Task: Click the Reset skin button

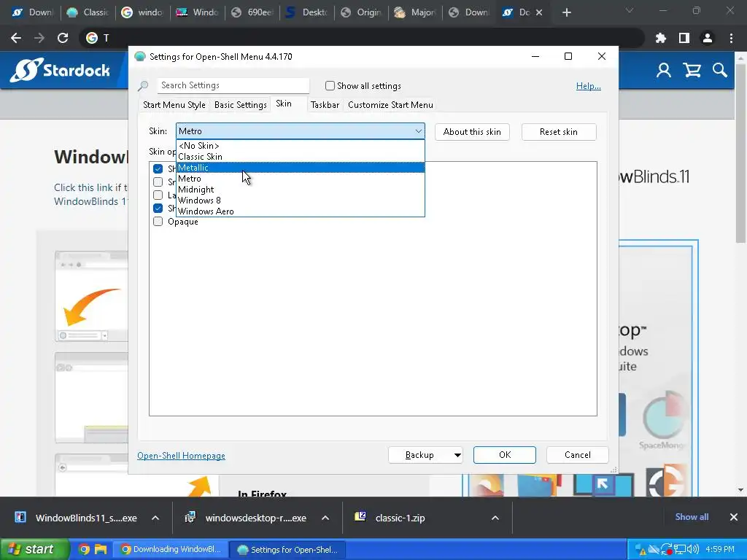Action: (x=559, y=132)
